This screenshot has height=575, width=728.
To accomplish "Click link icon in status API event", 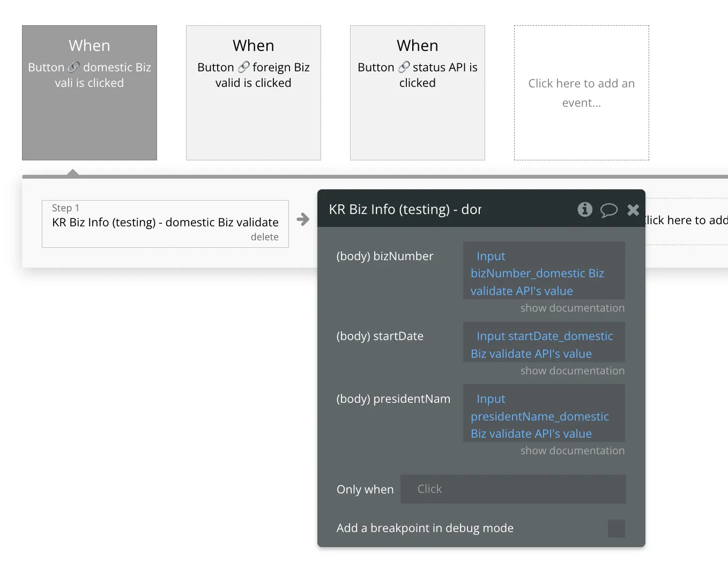I will 404,67.
